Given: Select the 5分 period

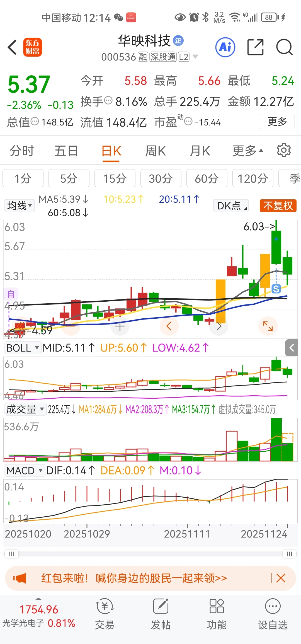Looking at the screenshot, I should point(69,178).
